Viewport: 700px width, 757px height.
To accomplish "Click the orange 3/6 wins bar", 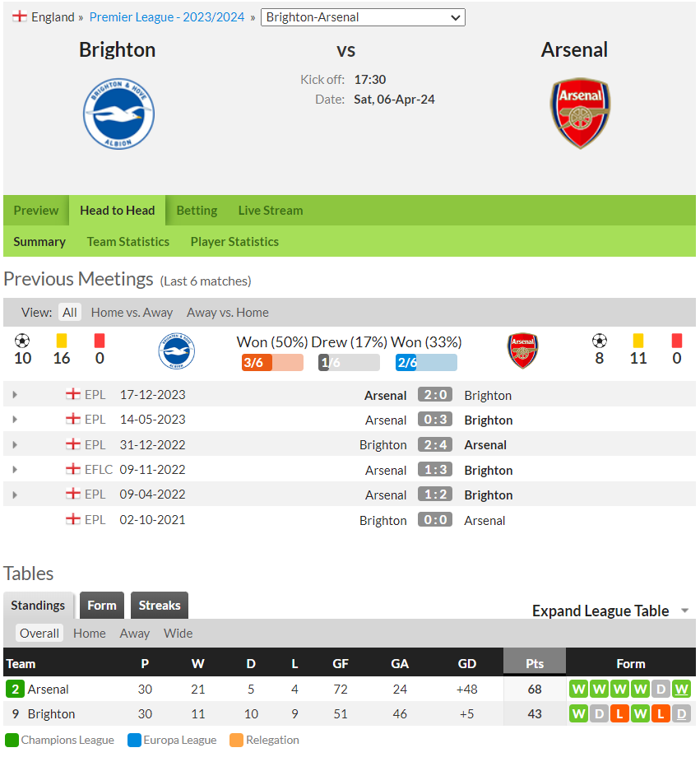I will coord(272,363).
